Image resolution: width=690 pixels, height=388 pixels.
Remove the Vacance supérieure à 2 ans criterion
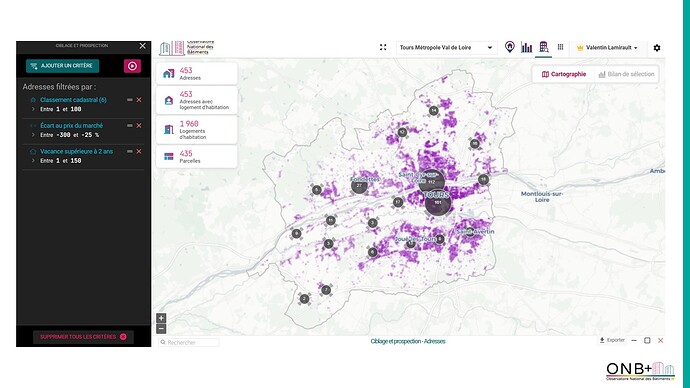(x=139, y=151)
